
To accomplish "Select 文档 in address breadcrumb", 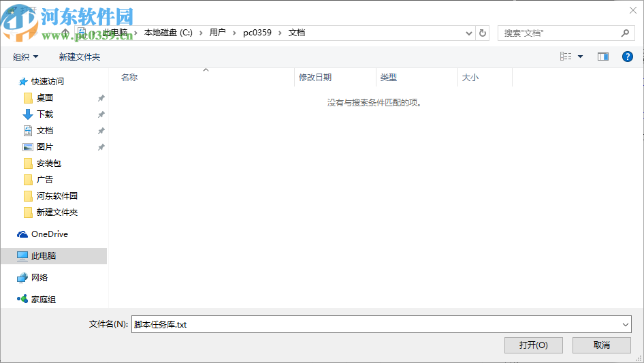I will point(297,33).
